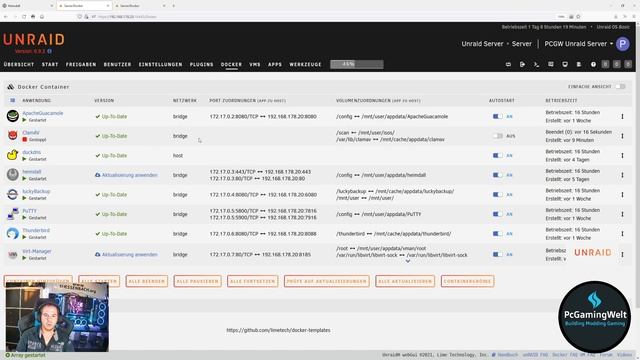Click the PuTTY container icon

(x=13, y=213)
